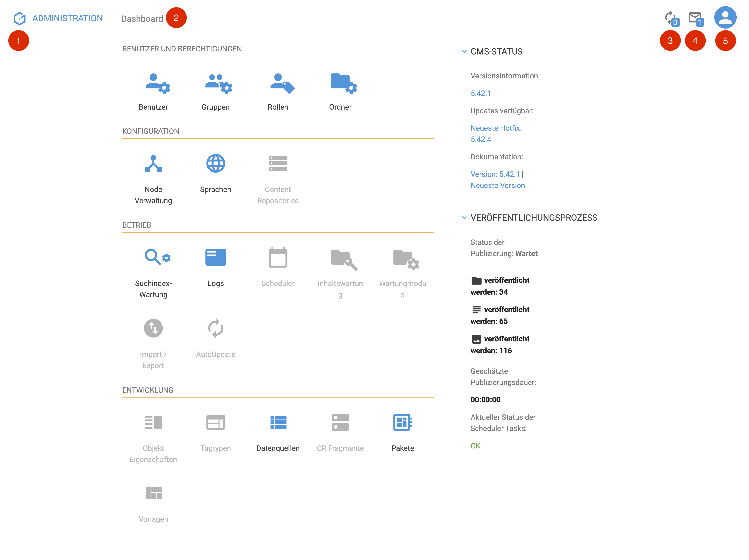Open the Sprachen globe icon
Viewport: 749px width, 560px height.
click(x=216, y=164)
